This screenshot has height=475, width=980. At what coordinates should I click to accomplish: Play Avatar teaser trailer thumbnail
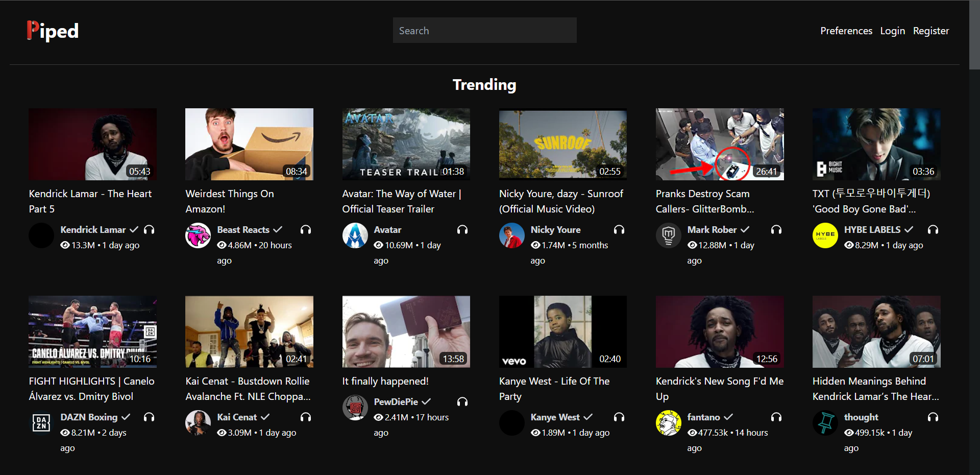(406, 144)
